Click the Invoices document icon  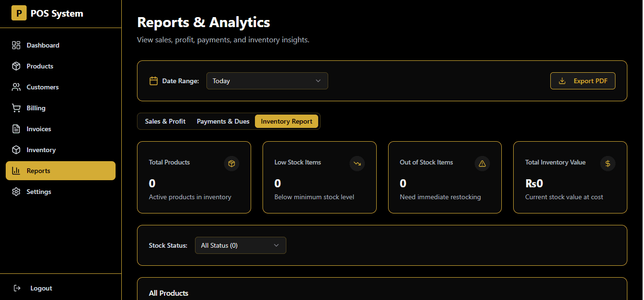coord(16,129)
